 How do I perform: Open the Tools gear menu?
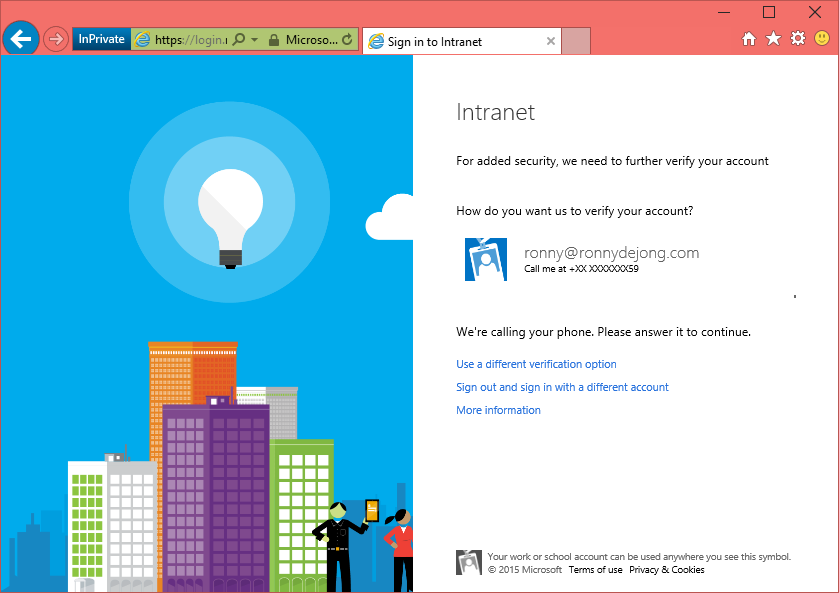point(797,39)
